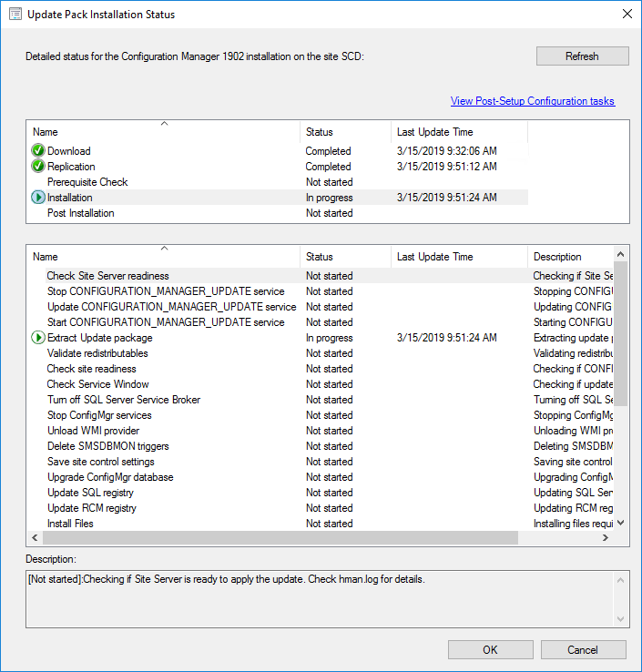Viewport: 642px width, 672px height.
Task: Click Description box scrollbar down arrow
Action: coord(620,619)
